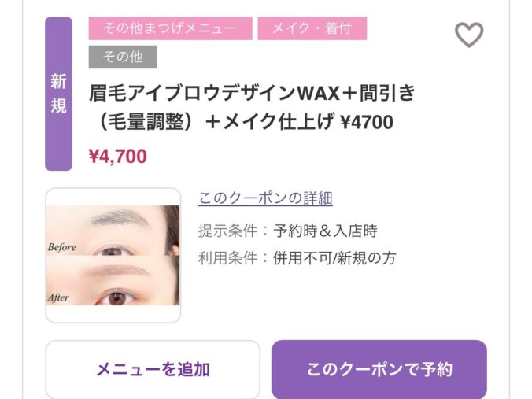Tap the このクーポンで予約 purple button

[x=379, y=369]
